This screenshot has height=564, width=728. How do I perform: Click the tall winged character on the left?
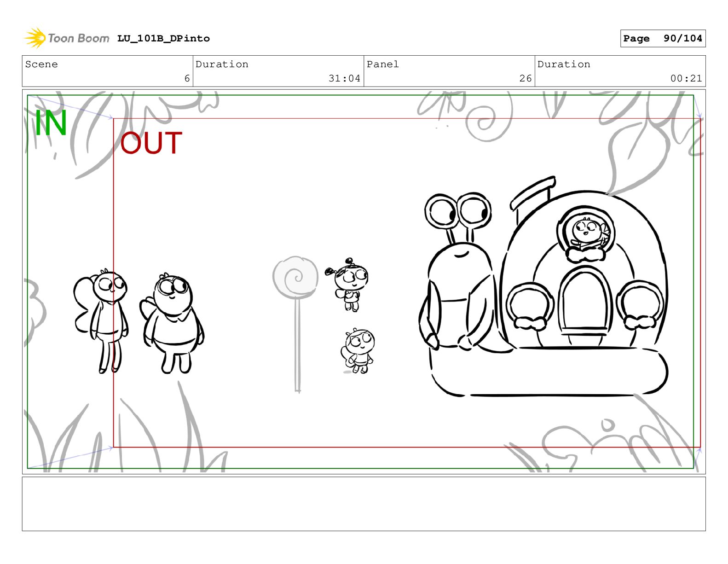pyautogui.click(x=102, y=321)
